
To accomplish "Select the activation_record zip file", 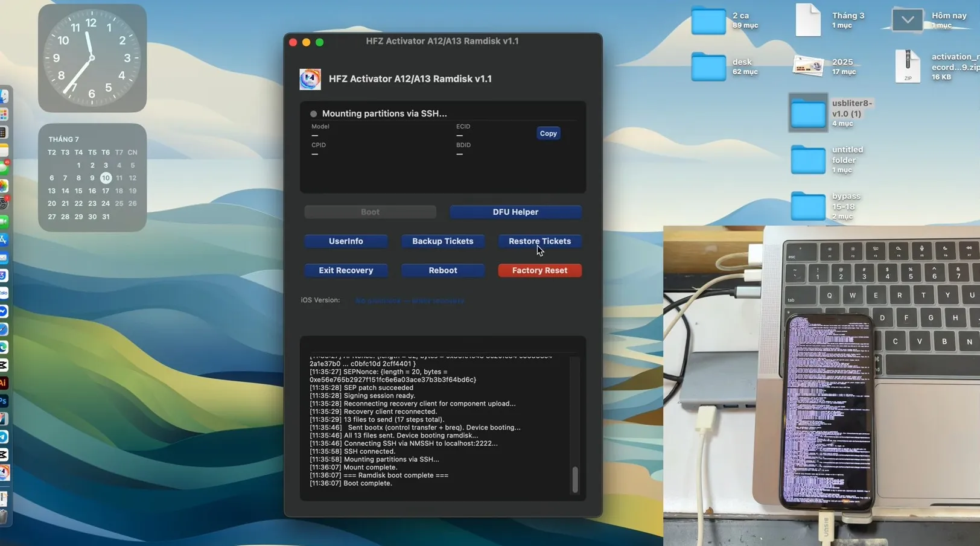I will 908,66.
